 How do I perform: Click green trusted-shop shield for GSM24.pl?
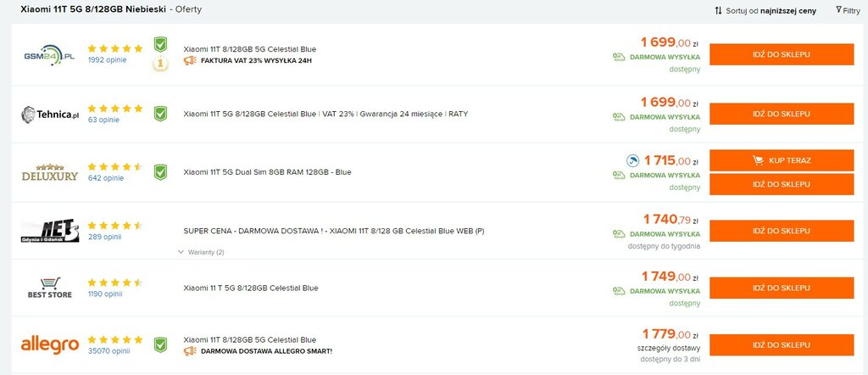160,44
